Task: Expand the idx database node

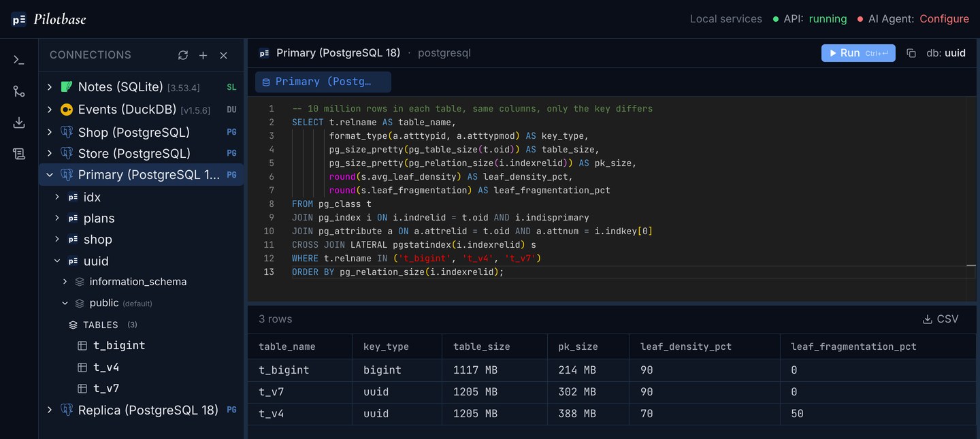Action: click(58, 197)
